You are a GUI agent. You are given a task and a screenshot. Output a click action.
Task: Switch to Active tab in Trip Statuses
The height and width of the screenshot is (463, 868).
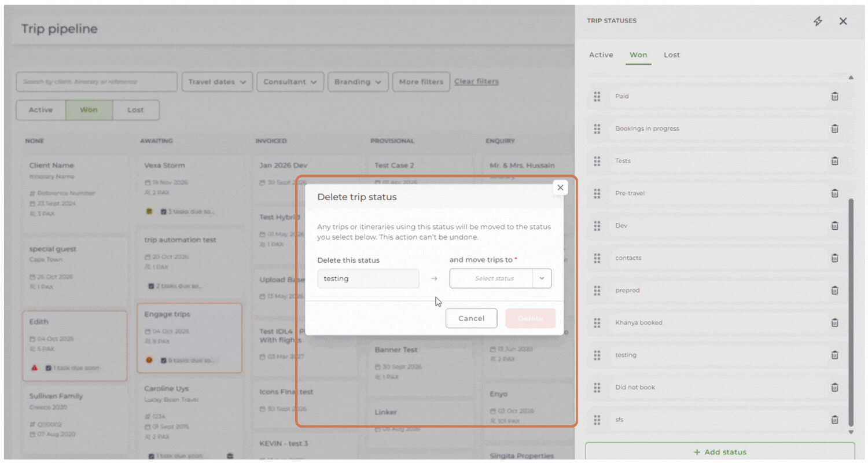coord(601,55)
